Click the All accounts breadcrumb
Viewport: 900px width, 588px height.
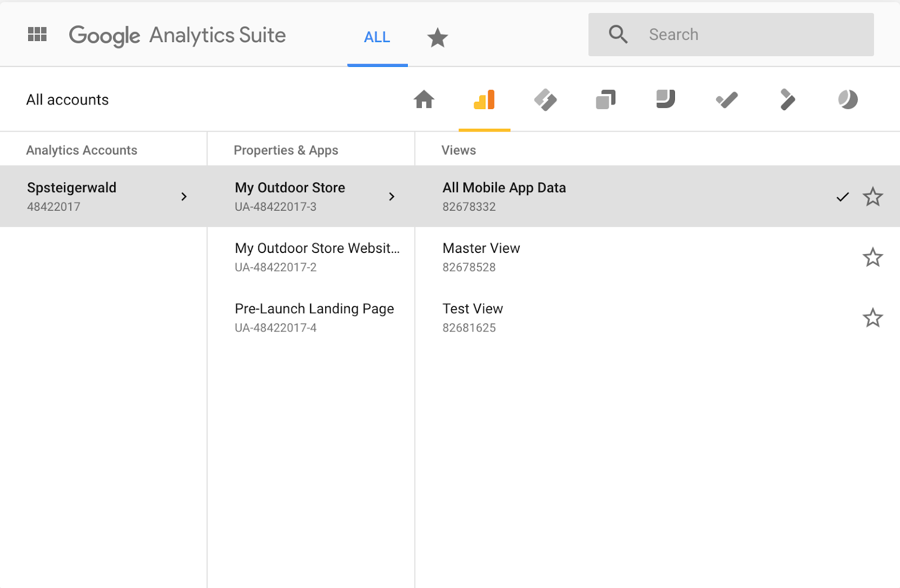click(x=67, y=99)
